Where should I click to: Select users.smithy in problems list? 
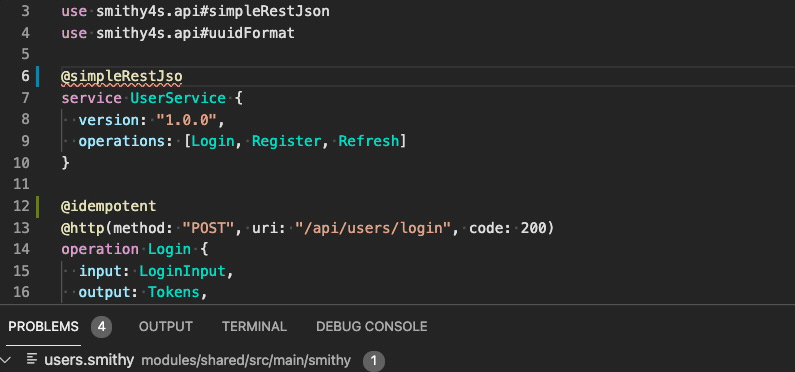point(89,360)
